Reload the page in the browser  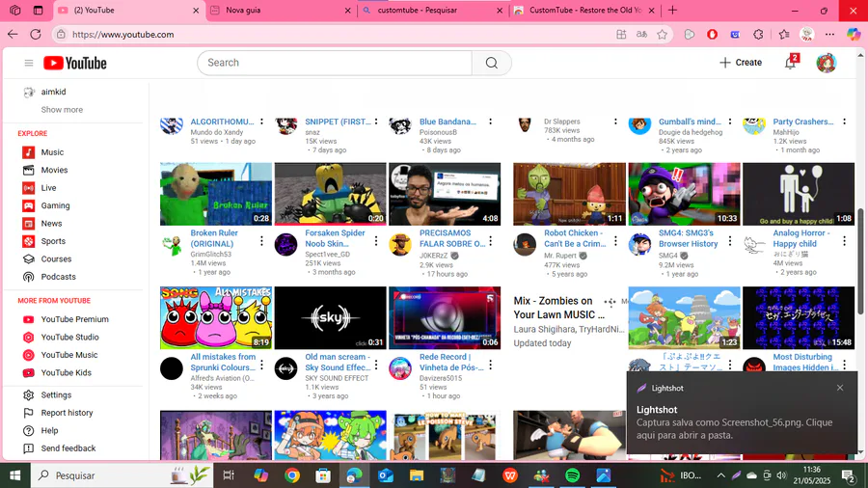(36, 35)
